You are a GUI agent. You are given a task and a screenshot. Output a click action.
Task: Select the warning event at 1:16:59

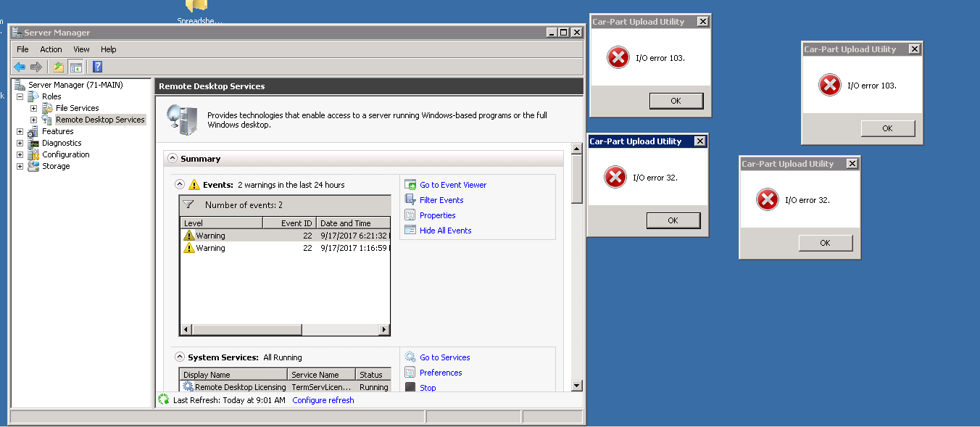[286, 248]
